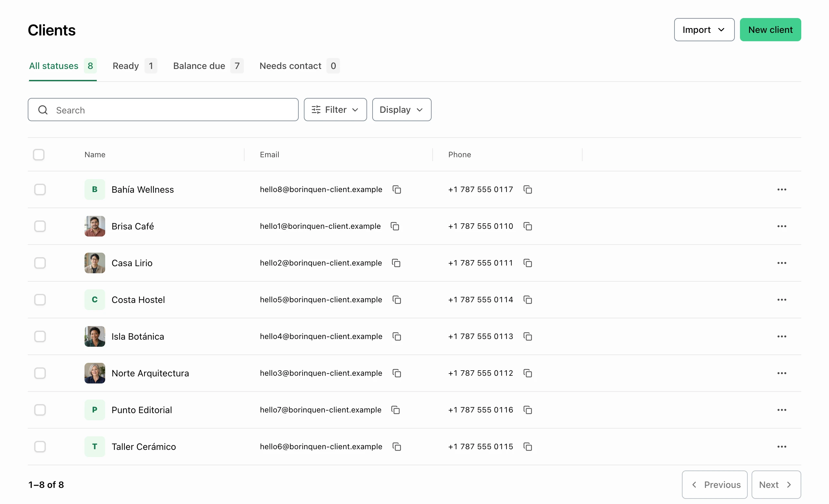This screenshot has height=504, width=829.
Task: Copy Isla Botánica phone number
Action: click(527, 336)
